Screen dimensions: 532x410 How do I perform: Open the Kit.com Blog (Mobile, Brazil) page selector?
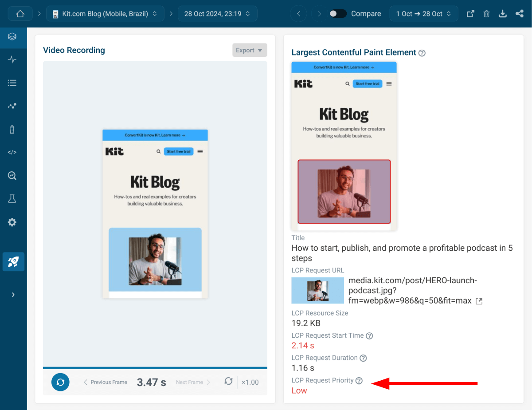click(105, 14)
